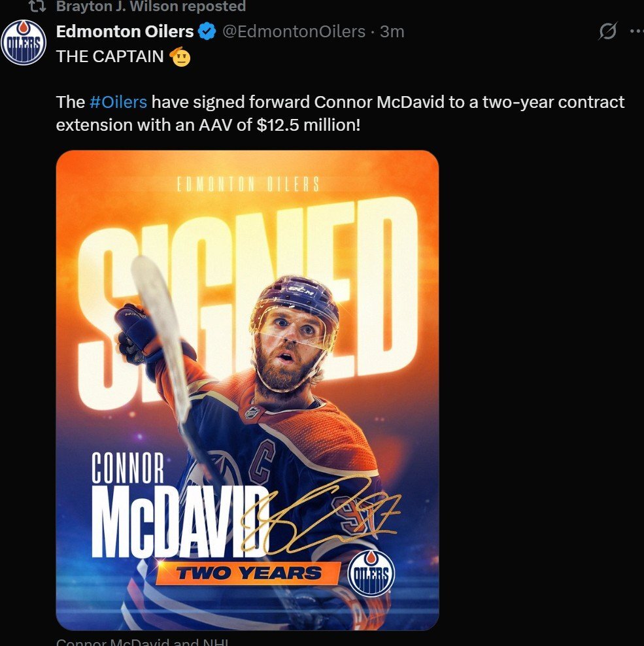Open the "Connor McDavid and NHL" caption link
Image resolution: width=644 pixels, height=646 pixels.
coord(141,641)
